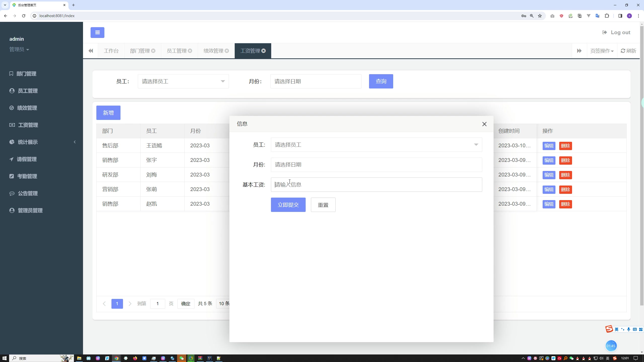Open WeChat from the taskbar

point(182,358)
